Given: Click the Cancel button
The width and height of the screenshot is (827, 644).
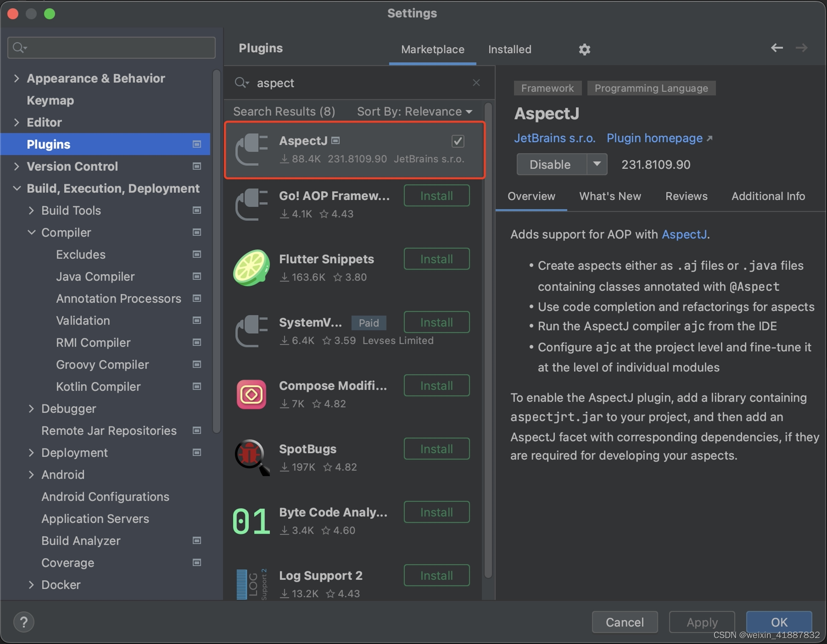Looking at the screenshot, I should (625, 622).
